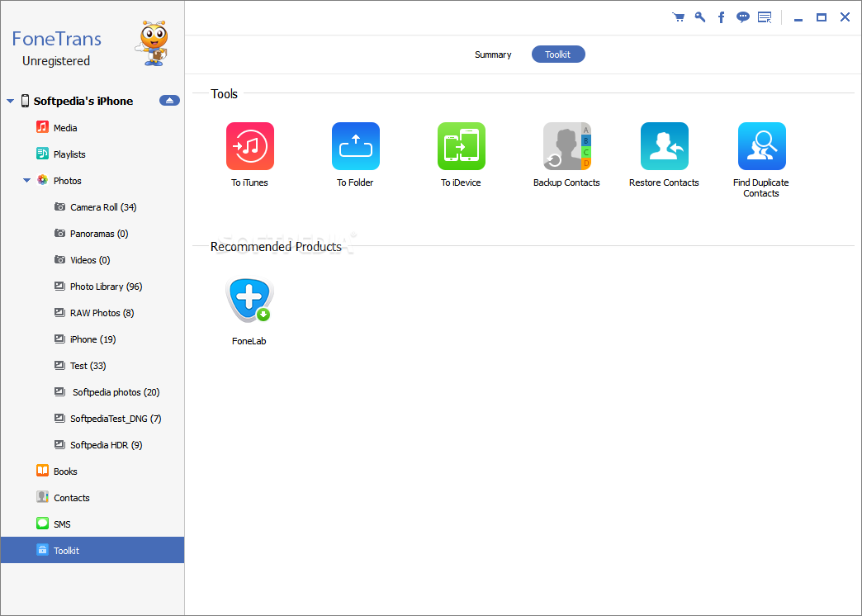Eject Softpedia's iPhone device
This screenshot has height=616, width=862.
169,101
